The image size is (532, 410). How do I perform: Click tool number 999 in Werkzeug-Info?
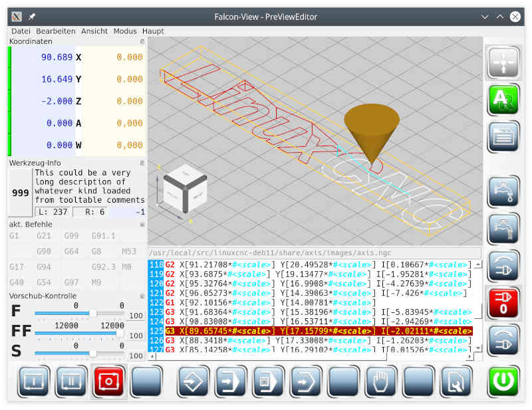pyautogui.click(x=21, y=193)
